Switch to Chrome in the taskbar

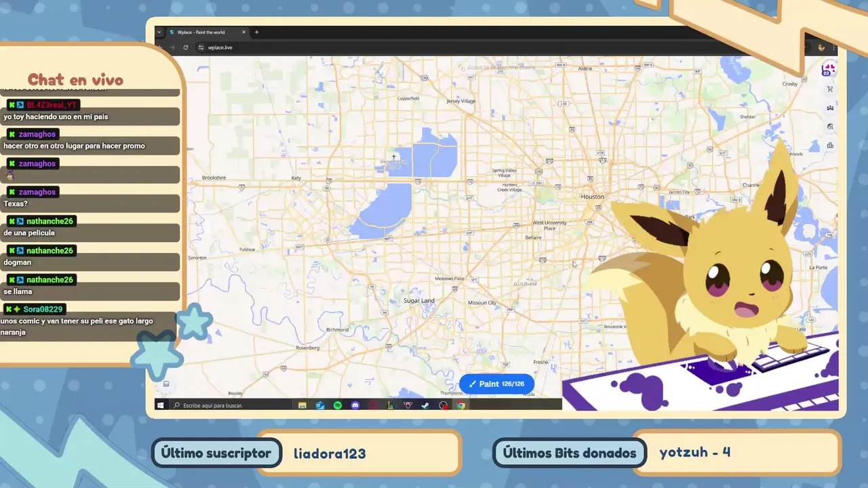[461, 405]
